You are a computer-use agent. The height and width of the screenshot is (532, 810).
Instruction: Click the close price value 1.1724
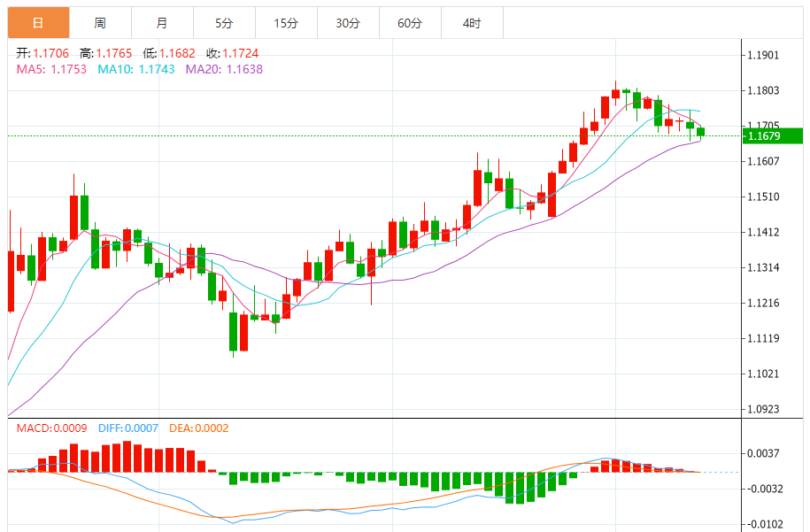[x=241, y=53]
